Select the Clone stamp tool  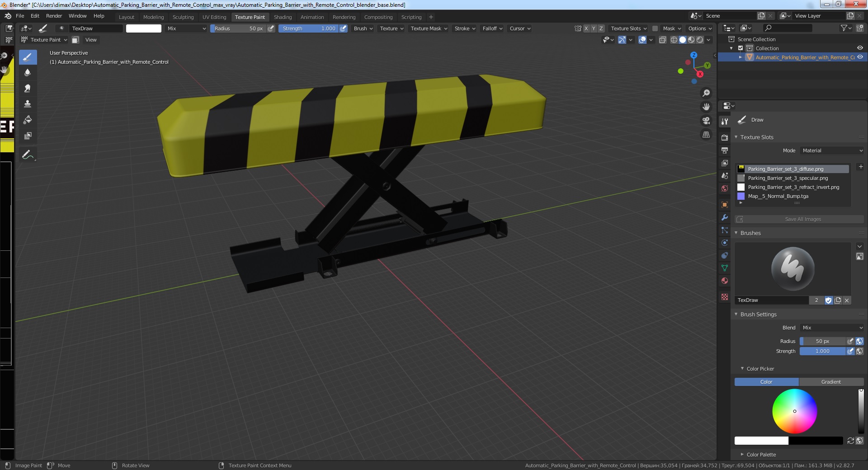pyautogui.click(x=28, y=104)
